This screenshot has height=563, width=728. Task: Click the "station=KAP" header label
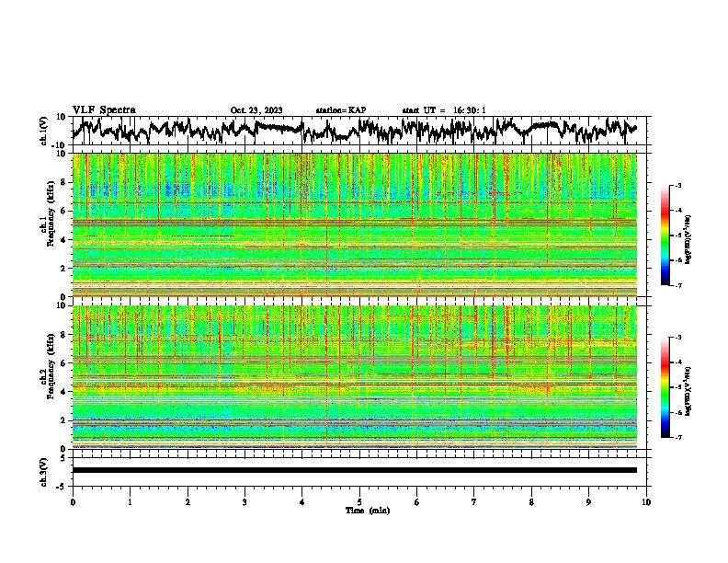pos(341,110)
